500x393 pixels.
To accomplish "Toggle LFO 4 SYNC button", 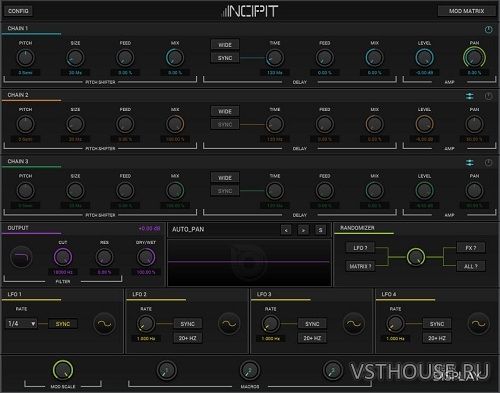I will click(437, 324).
